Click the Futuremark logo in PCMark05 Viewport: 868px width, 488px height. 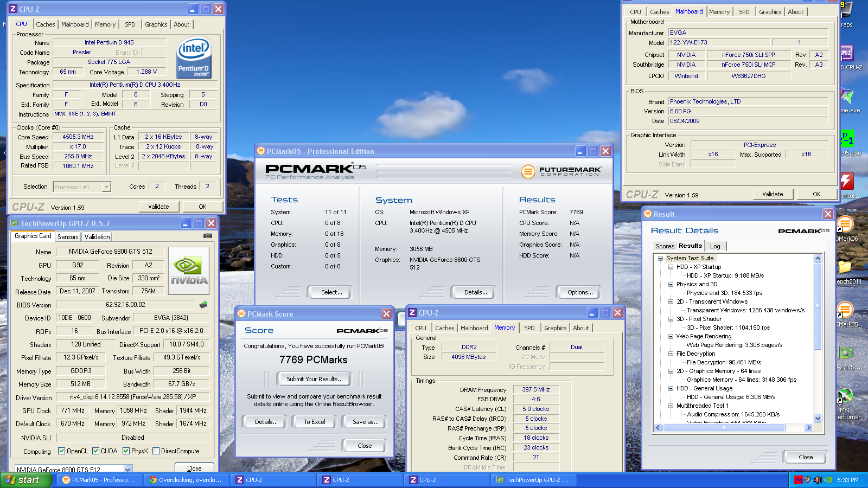(560, 171)
